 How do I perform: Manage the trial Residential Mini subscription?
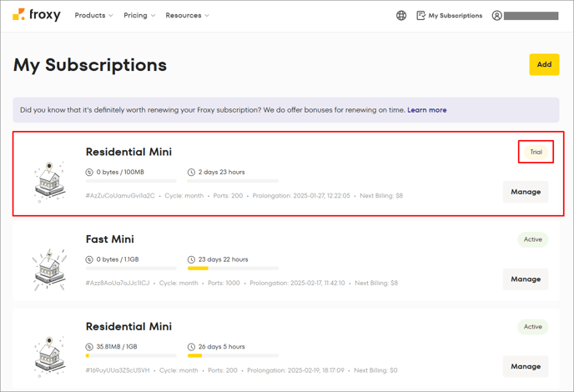click(526, 192)
